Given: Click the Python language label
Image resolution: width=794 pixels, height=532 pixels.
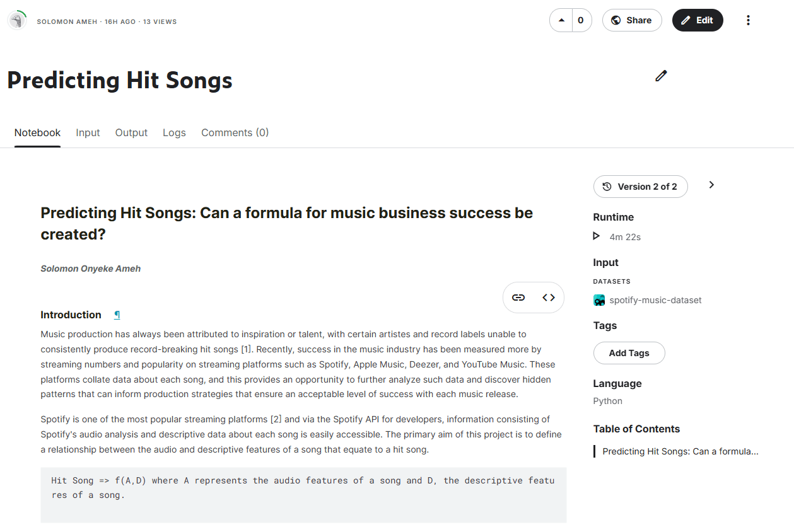Looking at the screenshot, I should 607,401.
